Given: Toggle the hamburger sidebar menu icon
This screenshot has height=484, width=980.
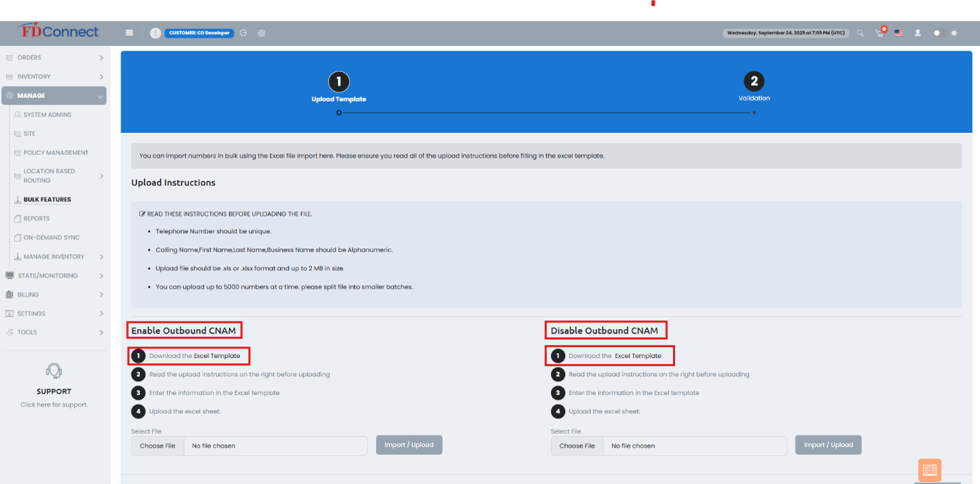Looking at the screenshot, I should point(130,33).
